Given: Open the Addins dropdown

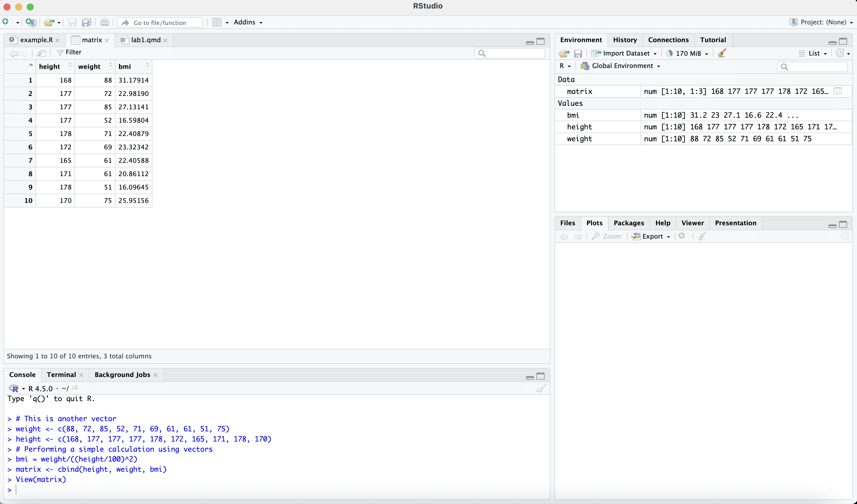Looking at the screenshot, I should point(248,22).
